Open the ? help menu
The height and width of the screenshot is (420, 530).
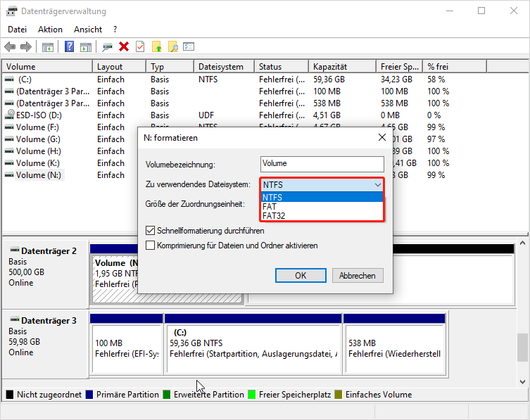[x=115, y=30]
